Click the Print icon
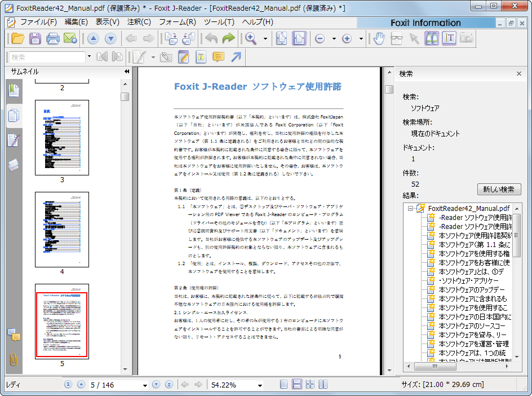 click(x=52, y=38)
